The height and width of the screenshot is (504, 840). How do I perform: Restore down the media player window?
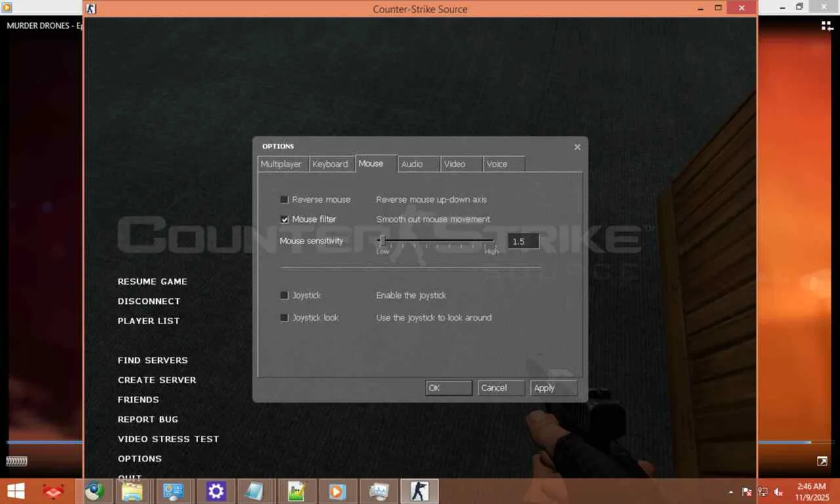tap(799, 7)
